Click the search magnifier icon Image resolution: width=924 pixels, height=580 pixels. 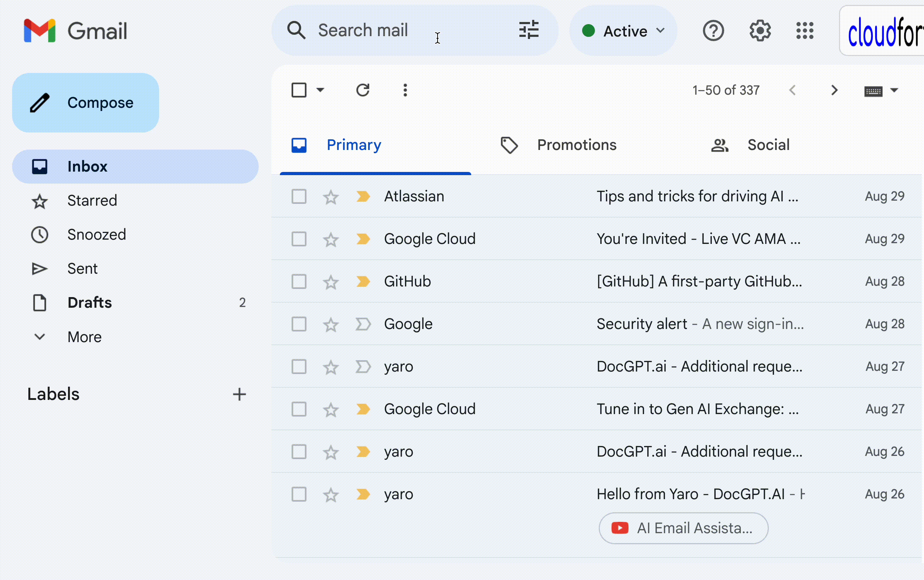click(296, 30)
